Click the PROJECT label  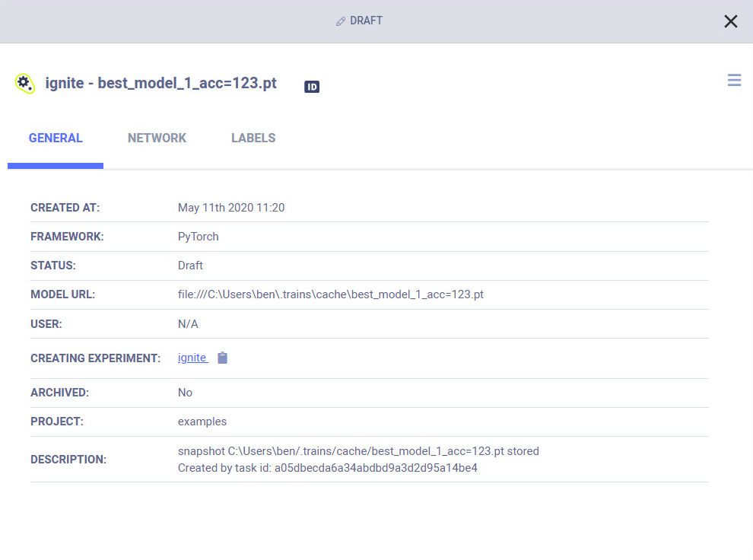[x=57, y=422]
